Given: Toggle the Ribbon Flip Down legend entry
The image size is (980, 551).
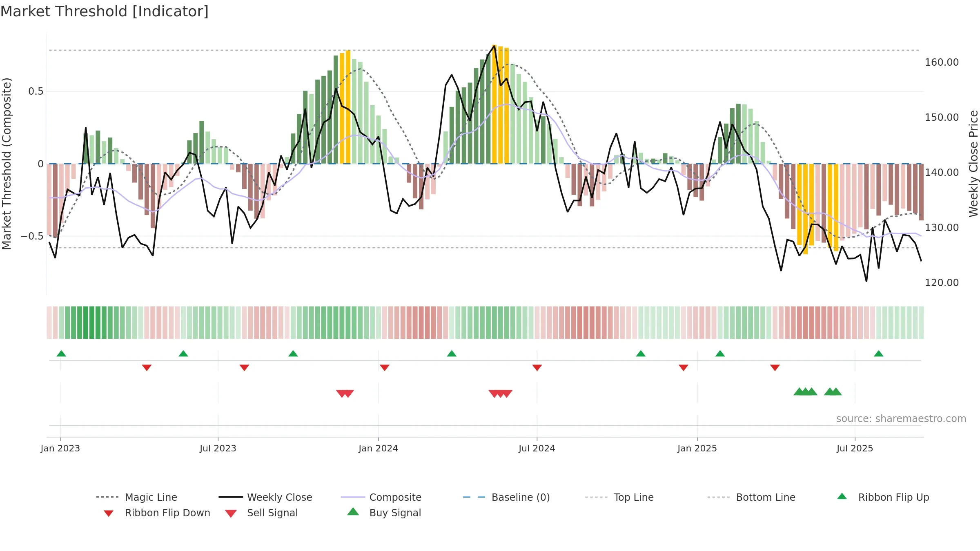Looking at the screenshot, I should point(157,513).
